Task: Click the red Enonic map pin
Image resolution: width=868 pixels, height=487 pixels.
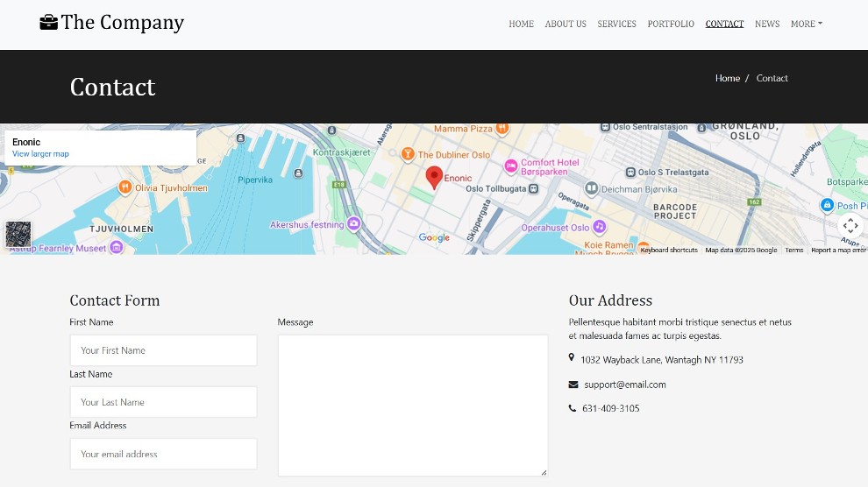Action: 434,178
